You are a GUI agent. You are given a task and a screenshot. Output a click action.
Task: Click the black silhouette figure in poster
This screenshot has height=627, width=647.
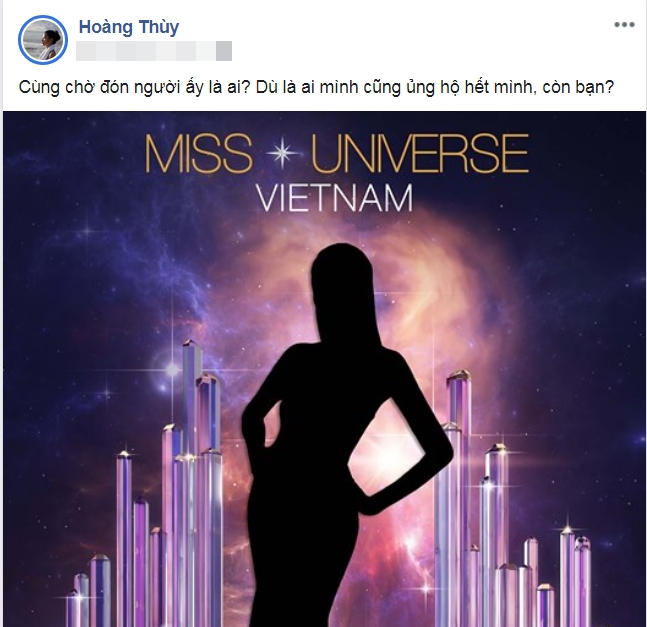pyautogui.click(x=347, y=435)
